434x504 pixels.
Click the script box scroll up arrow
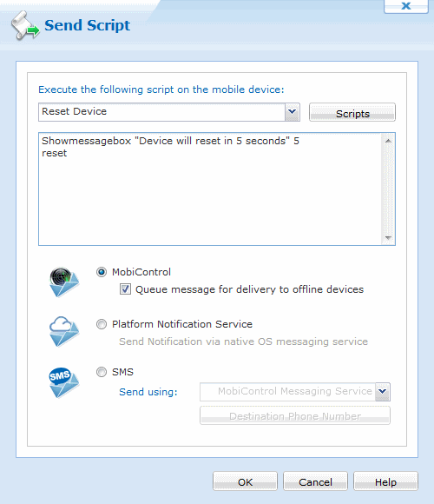[x=388, y=141]
